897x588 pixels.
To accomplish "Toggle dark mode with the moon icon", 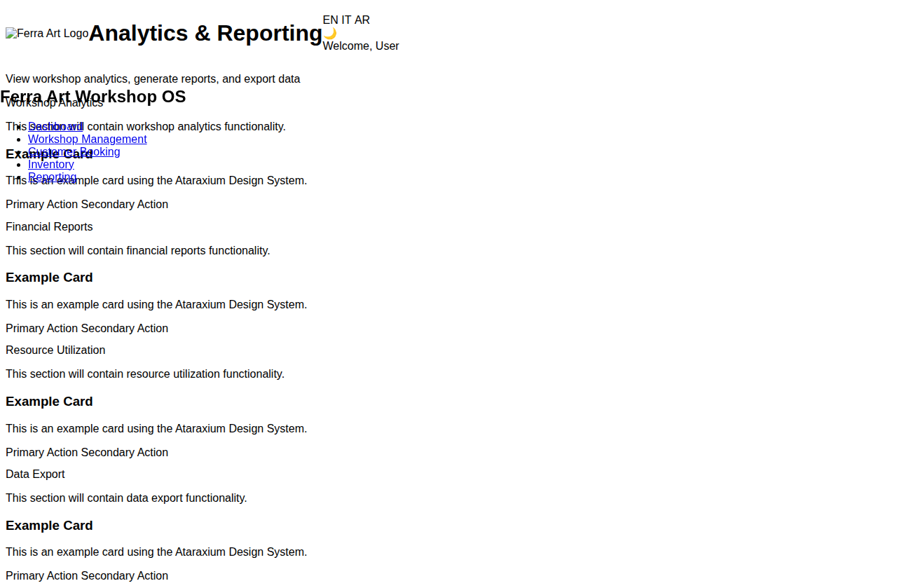I will 329,33.
